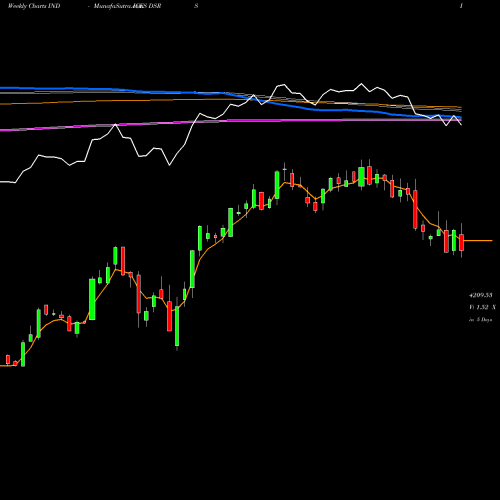Click the "4209.33" price value
This screenshot has width=500, height=500.
(481, 295)
